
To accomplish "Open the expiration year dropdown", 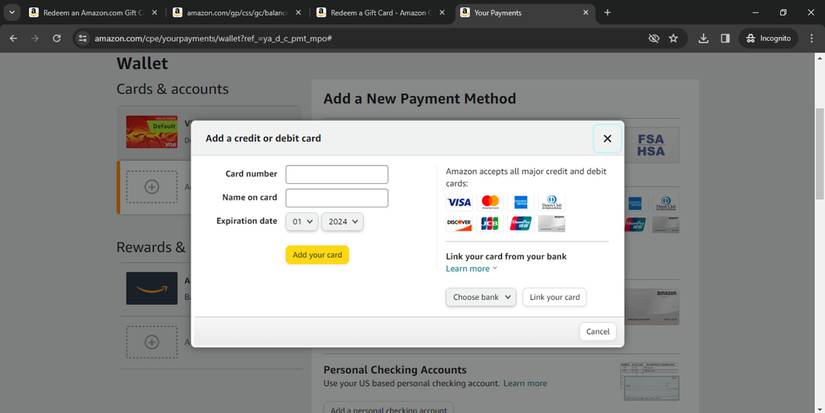I will (342, 222).
